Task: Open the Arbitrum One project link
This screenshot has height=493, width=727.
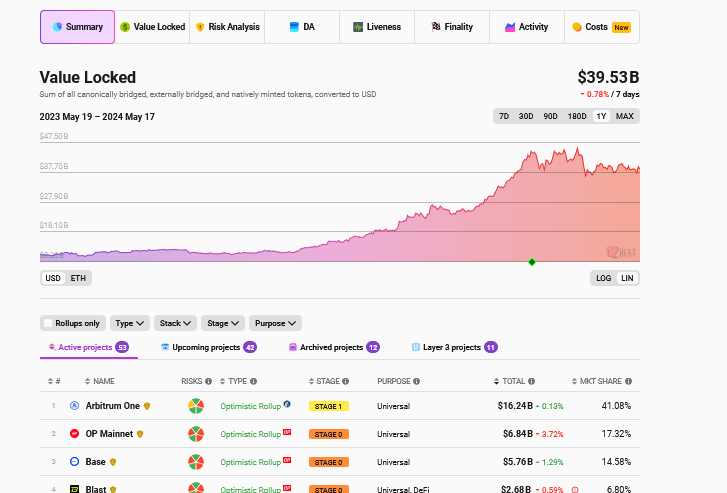Action: click(x=113, y=406)
